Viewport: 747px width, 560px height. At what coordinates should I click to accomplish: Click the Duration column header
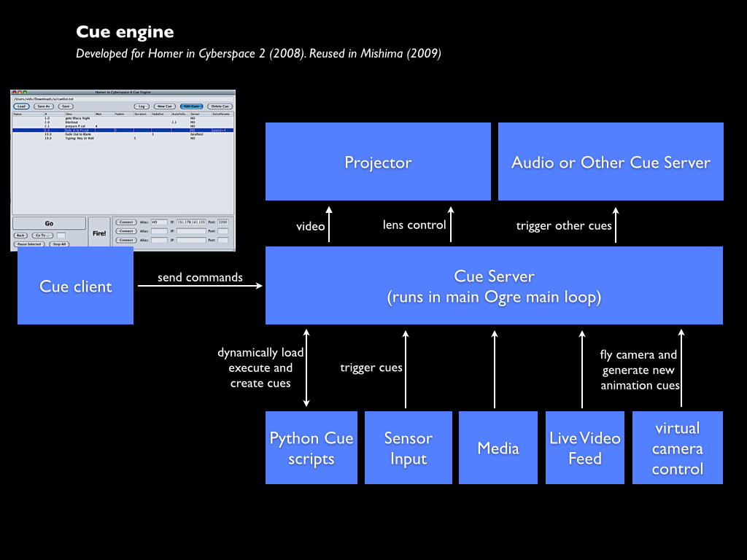point(141,114)
